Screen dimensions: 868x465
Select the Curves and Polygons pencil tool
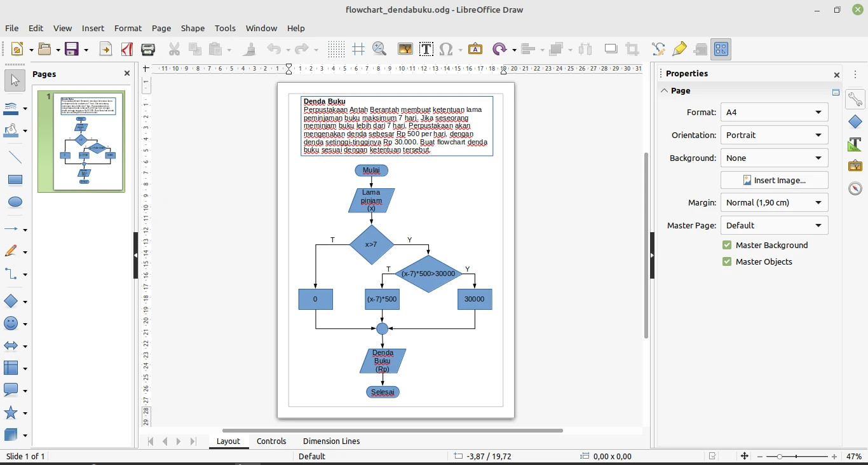[11, 251]
